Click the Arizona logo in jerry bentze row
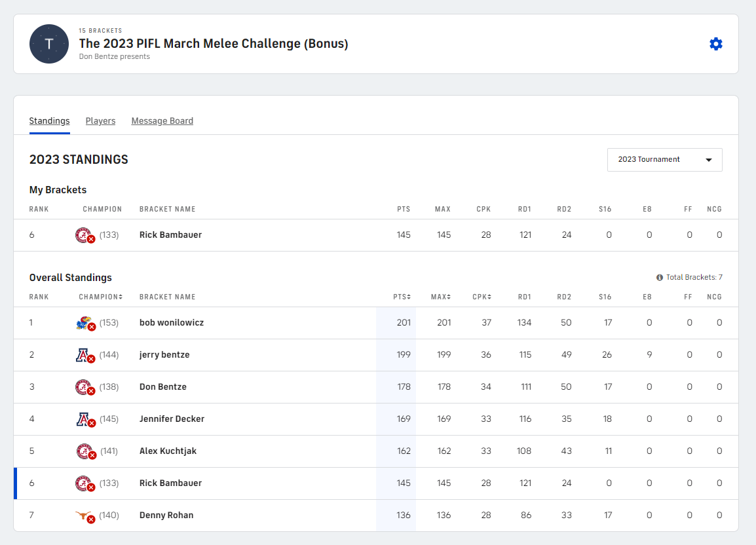Viewport: 756px width, 545px height. (x=83, y=354)
